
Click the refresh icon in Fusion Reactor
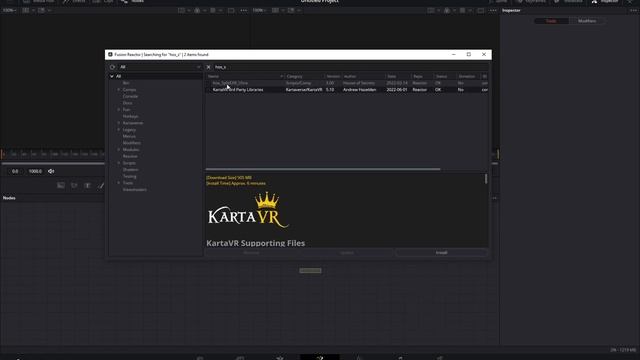tap(112, 67)
